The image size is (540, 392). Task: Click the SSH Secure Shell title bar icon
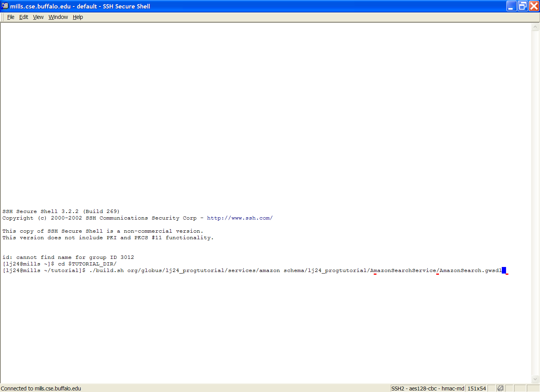[5, 6]
